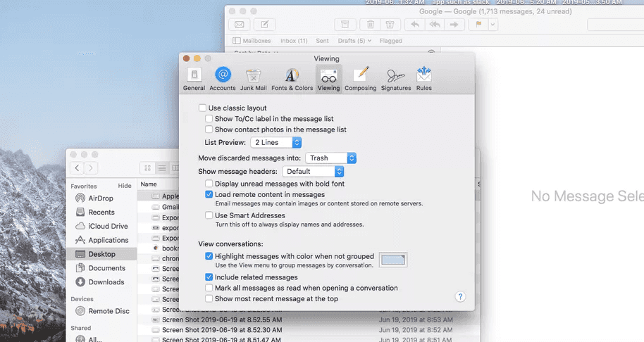Screen dimensions: 644x342
Task: Open the Signatures preferences pane
Action: click(x=395, y=79)
